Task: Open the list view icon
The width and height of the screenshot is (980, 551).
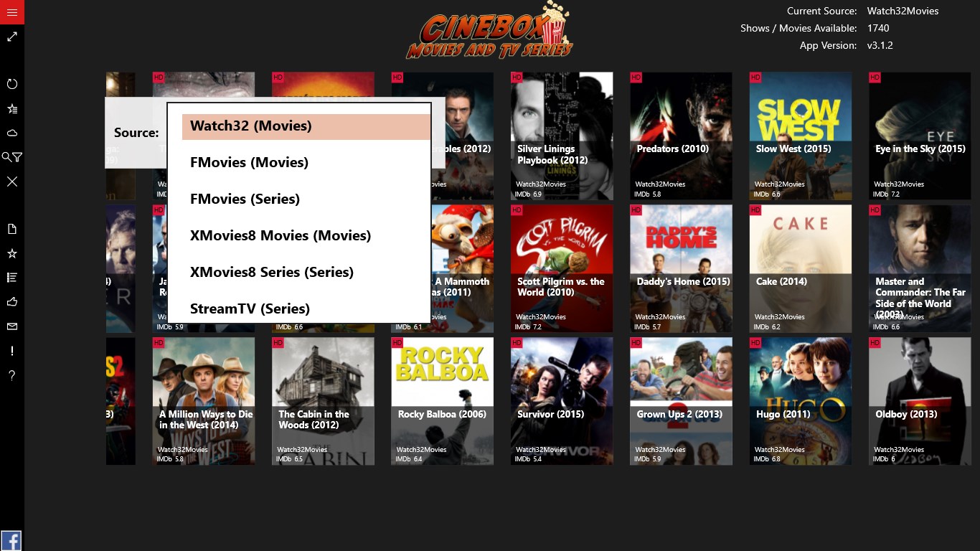Action: click(12, 278)
